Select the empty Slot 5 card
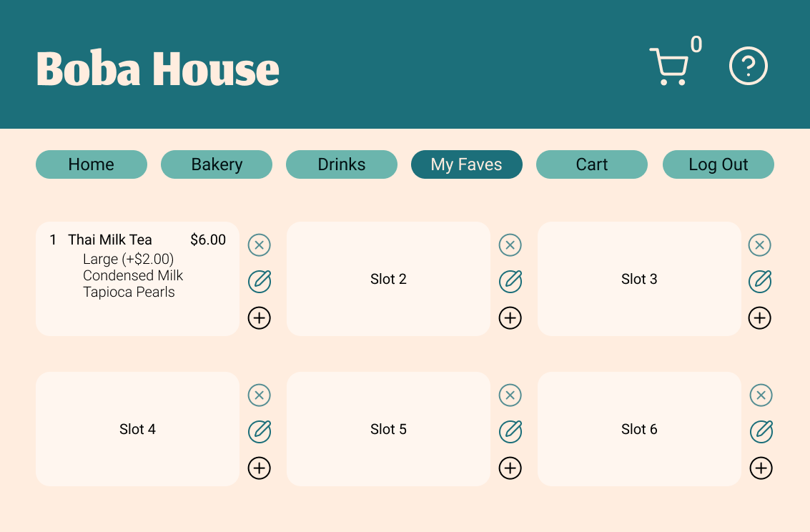Viewport: 810px width, 532px height. click(x=388, y=429)
